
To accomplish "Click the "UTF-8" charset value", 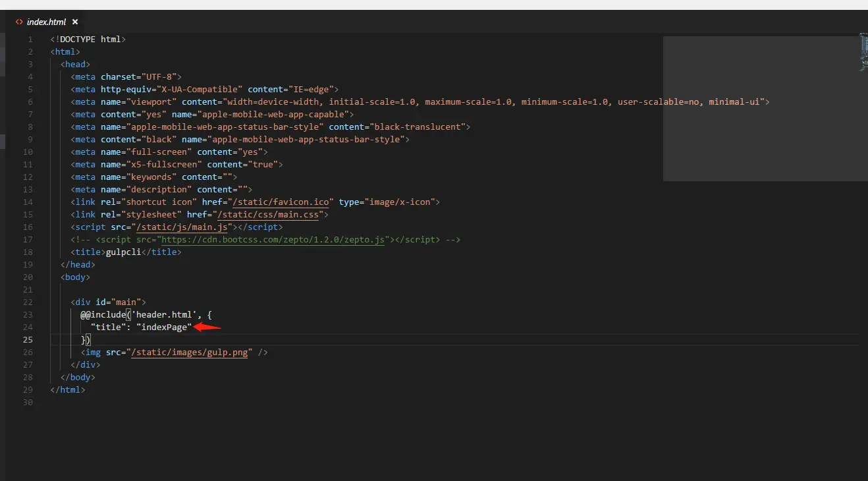I will [x=159, y=76].
